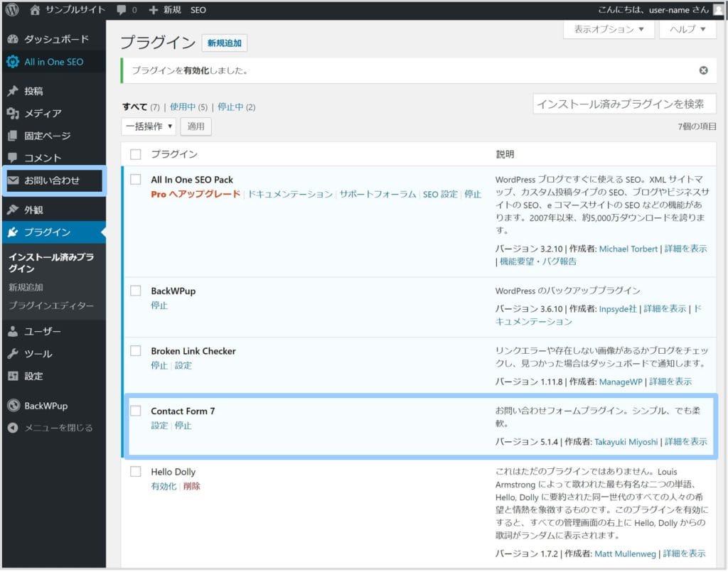This screenshot has height=572, width=728.
Task: Deactivate Contact Form 7 via 停止
Action: click(x=183, y=426)
